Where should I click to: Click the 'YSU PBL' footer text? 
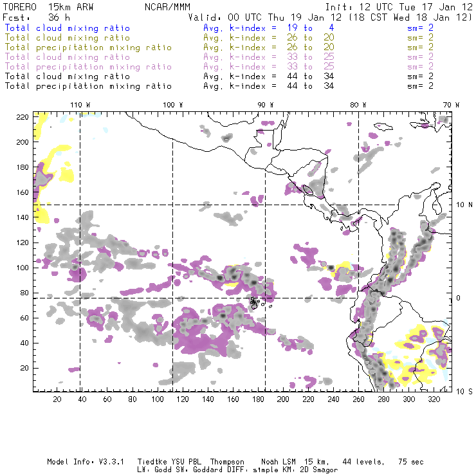186,462
